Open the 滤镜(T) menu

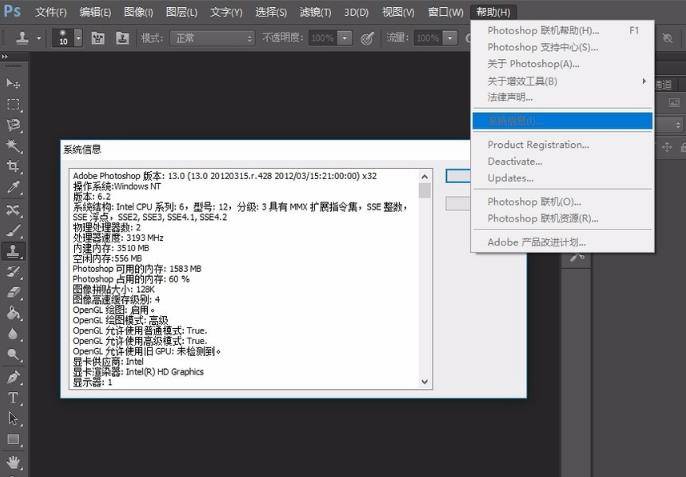pyautogui.click(x=315, y=12)
